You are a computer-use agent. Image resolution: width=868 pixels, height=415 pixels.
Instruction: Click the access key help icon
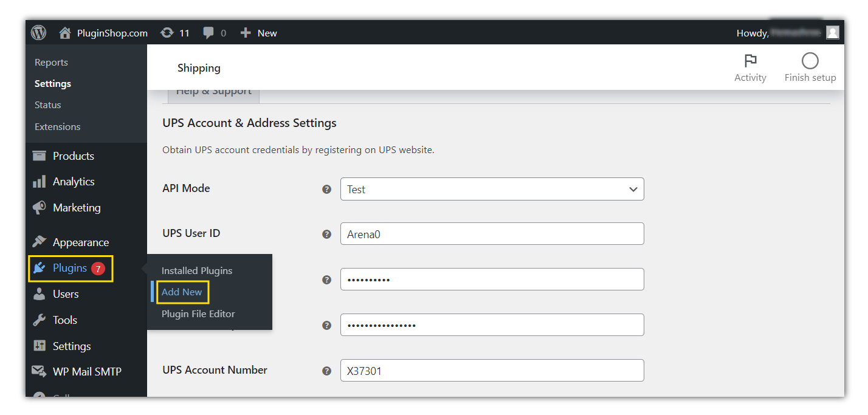[326, 325]
